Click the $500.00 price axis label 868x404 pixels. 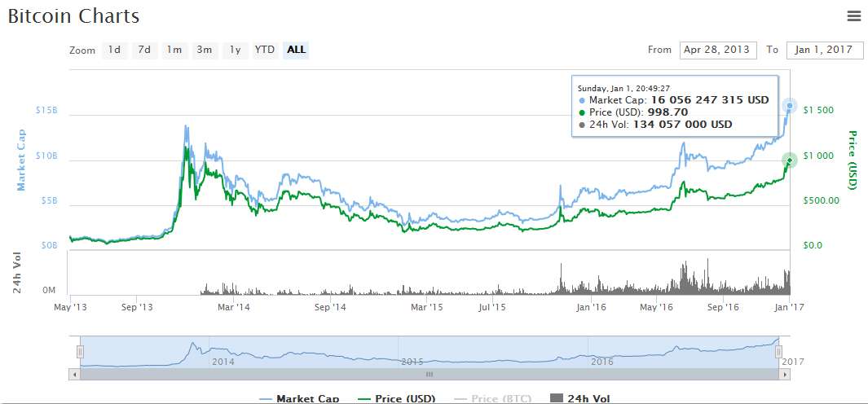[822, 201]
